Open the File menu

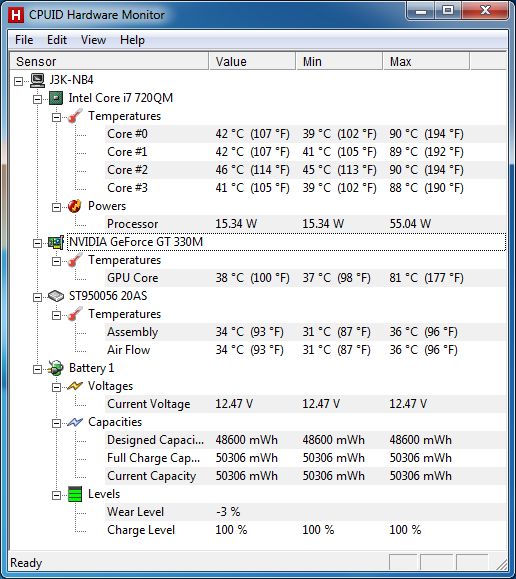(x=24, y=40)
